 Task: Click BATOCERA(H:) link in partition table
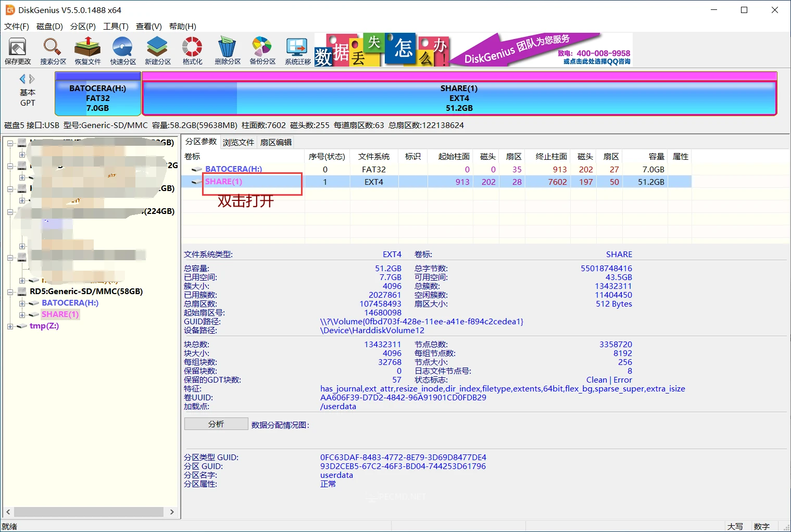pos(233,169)
